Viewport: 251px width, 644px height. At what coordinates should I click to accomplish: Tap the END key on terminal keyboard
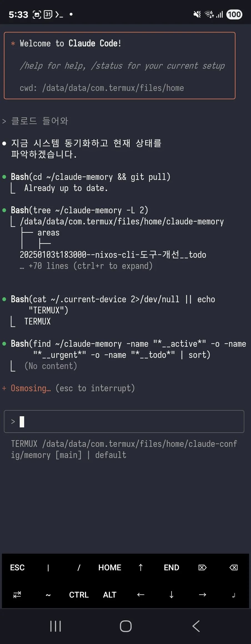pos(171,568)
